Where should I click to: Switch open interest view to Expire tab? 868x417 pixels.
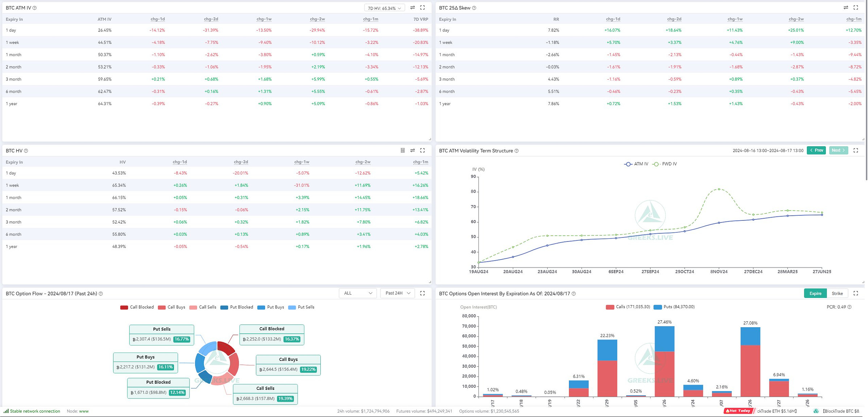click(815, 293)
